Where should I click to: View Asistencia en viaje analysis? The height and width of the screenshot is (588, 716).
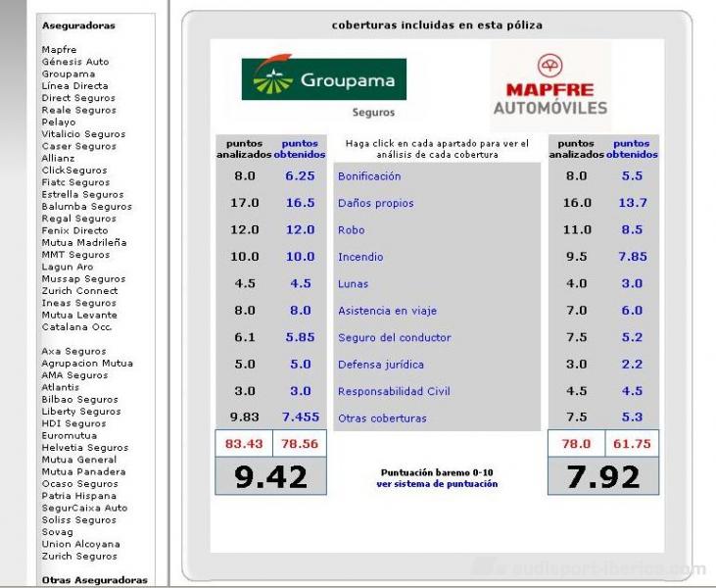click(x=387, y=311)
